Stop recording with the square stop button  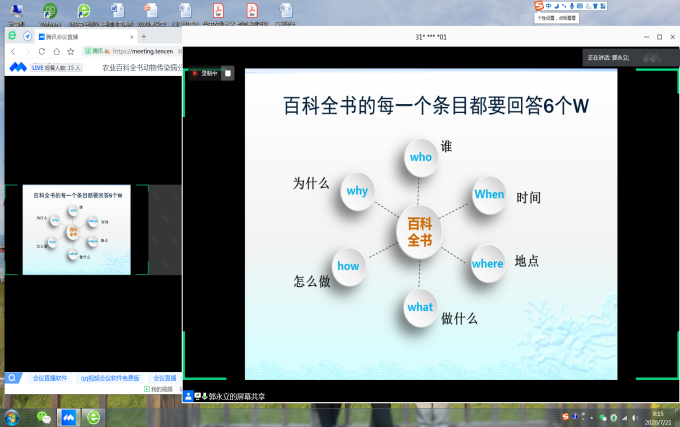(228, 73)
